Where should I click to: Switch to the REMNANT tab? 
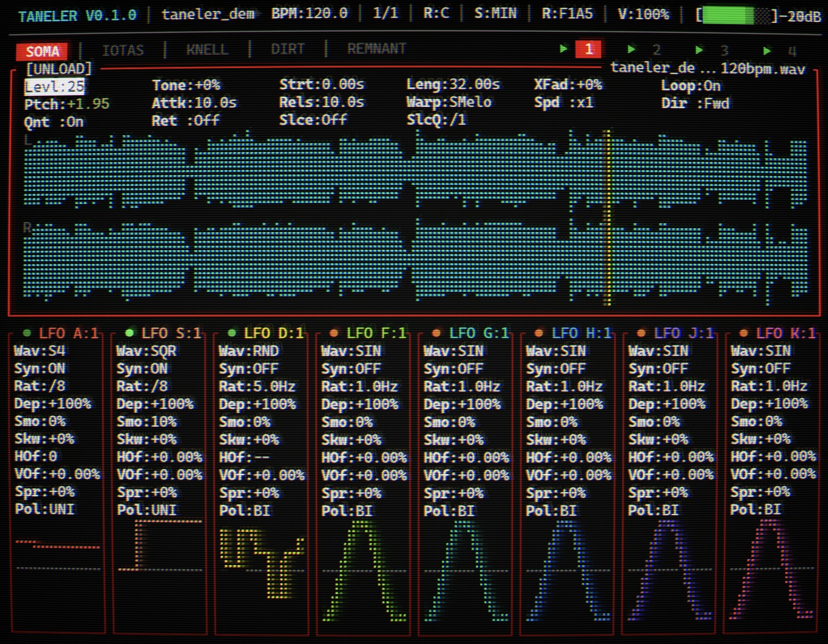click(377, 49)
